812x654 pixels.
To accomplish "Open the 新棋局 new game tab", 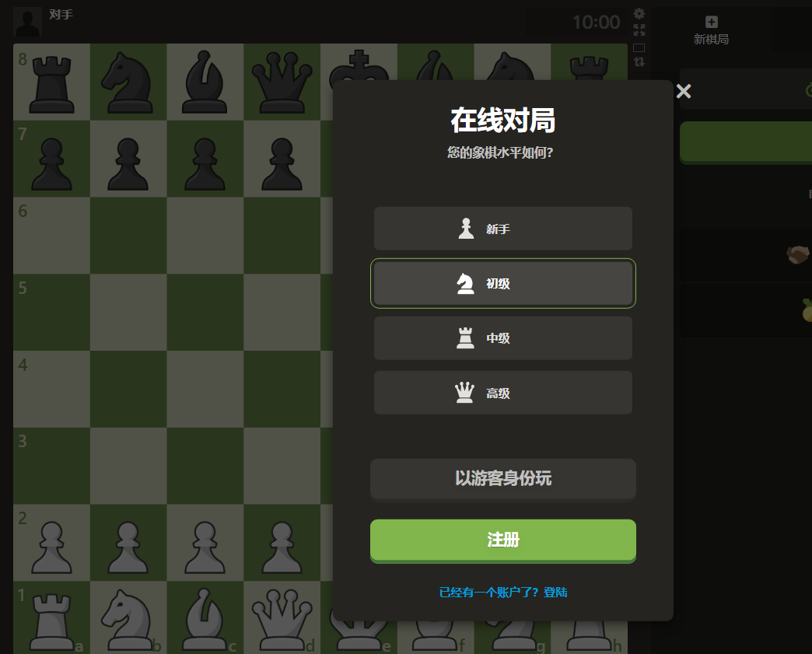I will click(x=711, y=30).
